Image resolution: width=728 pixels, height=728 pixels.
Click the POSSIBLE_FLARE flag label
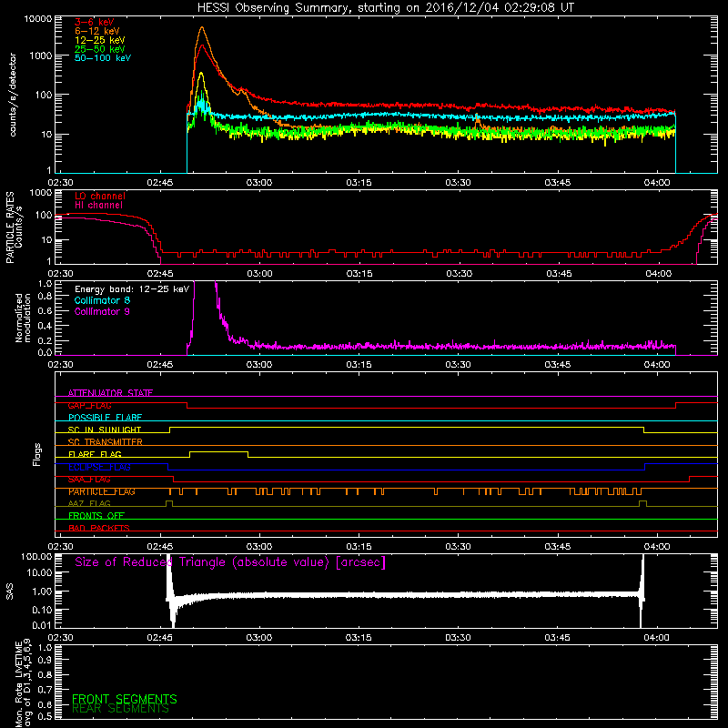(105, 418)
